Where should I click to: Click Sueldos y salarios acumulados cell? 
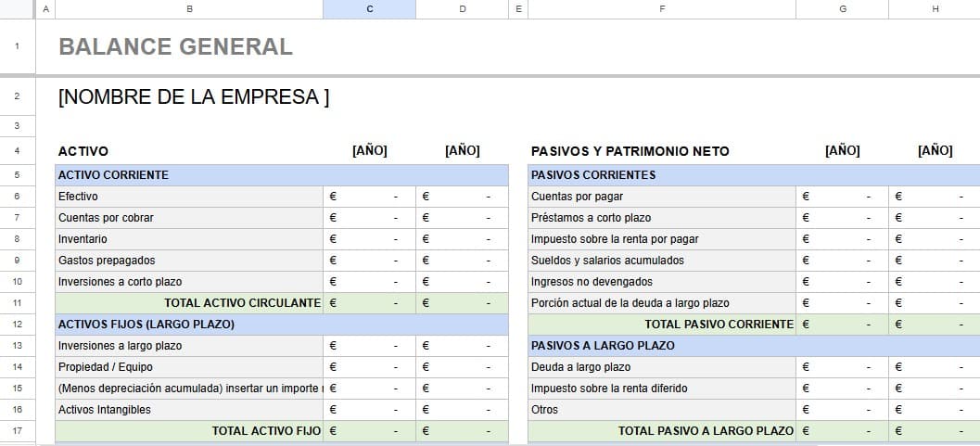pos(662,260)
